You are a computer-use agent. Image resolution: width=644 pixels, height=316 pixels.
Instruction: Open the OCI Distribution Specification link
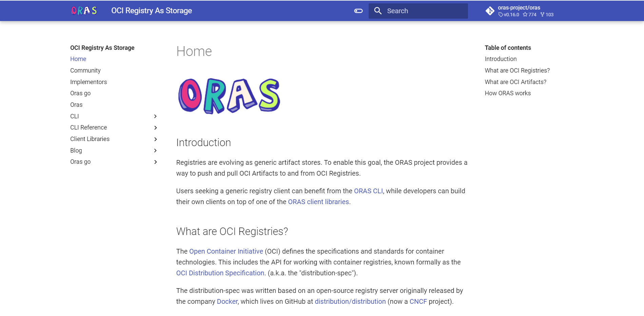220,273
